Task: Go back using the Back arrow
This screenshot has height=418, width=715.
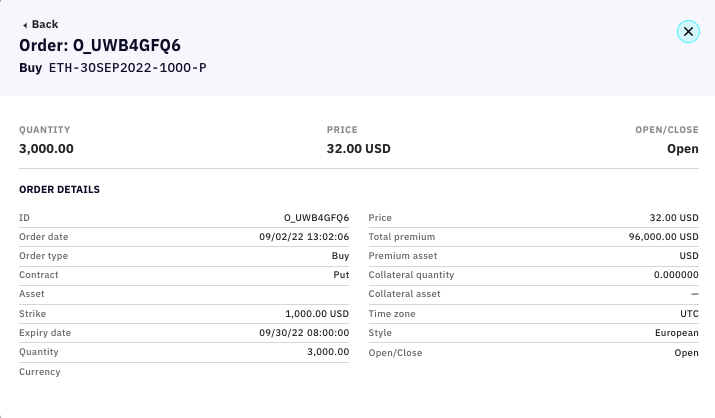Action: tap(25, 24)
